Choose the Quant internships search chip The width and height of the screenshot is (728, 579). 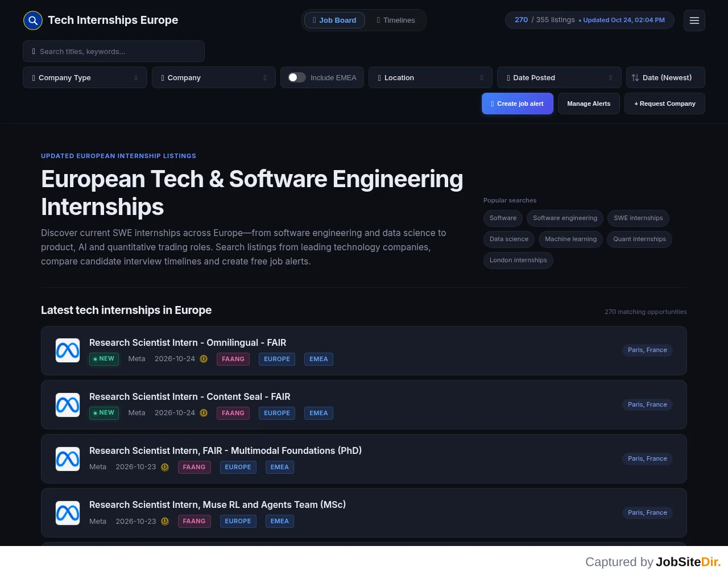(640, 239)
